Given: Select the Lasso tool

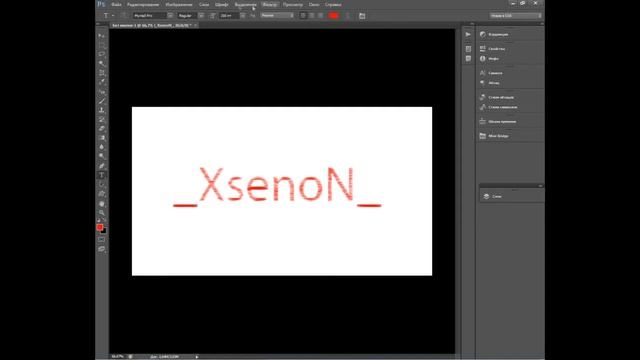Looking at the screenshot, I should click(101, 54).
